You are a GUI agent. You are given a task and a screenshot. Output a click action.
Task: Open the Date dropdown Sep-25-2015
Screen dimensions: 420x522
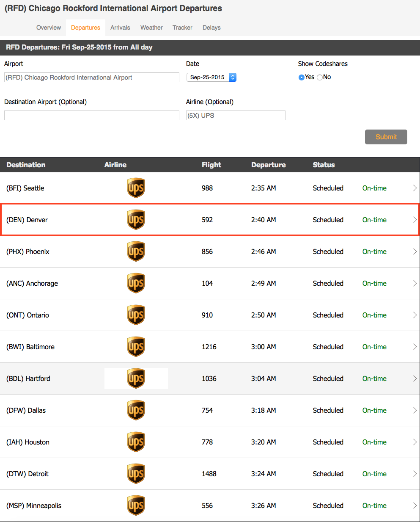pos(211,77)
